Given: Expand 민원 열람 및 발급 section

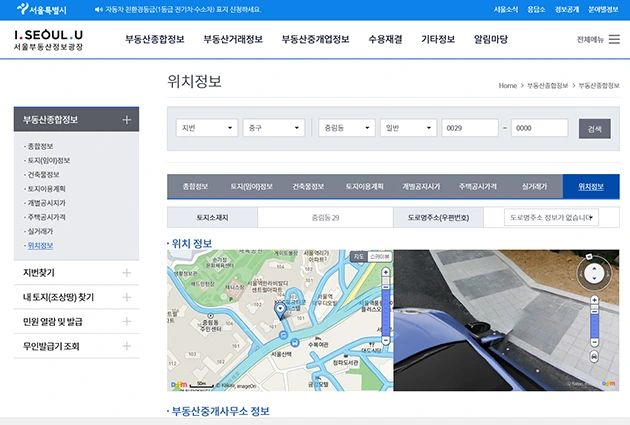Looking at the screenshot, I should coord(76,321).
